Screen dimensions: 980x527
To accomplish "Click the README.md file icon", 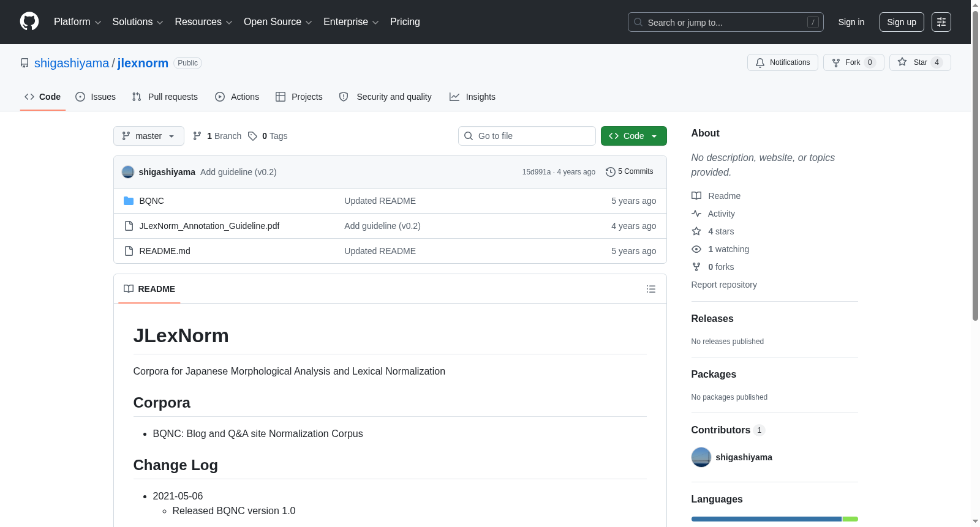I will pyautogui.click(x=129, y=251).
